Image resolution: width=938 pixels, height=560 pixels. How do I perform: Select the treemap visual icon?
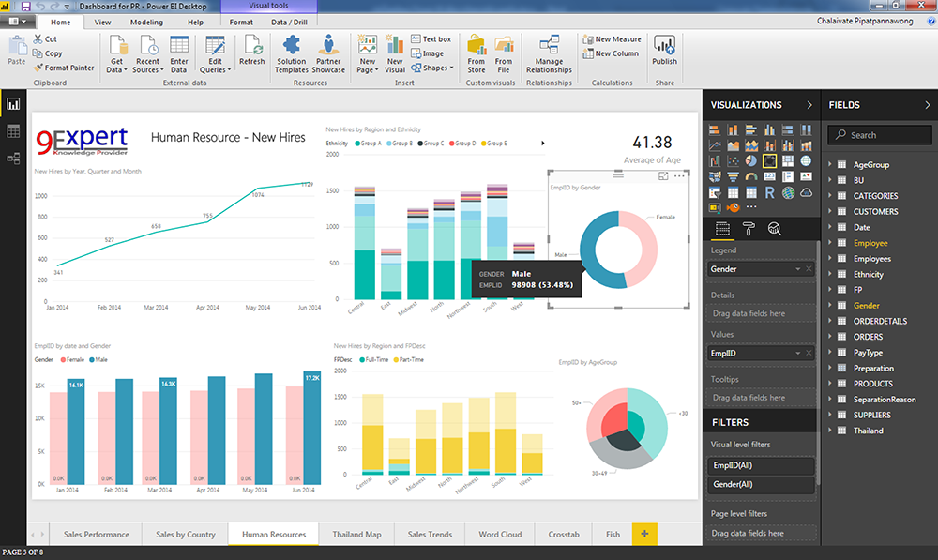click(x=788, y=161)
